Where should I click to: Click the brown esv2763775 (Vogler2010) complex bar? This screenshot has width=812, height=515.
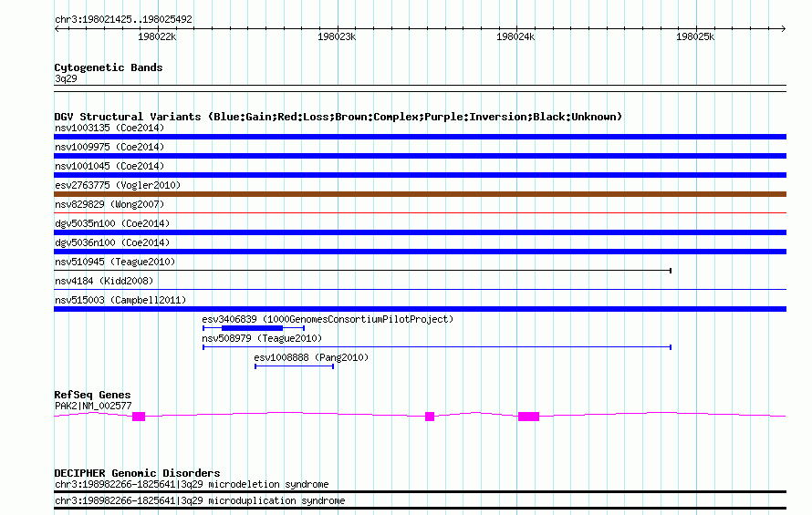click(x=420, y=194)
